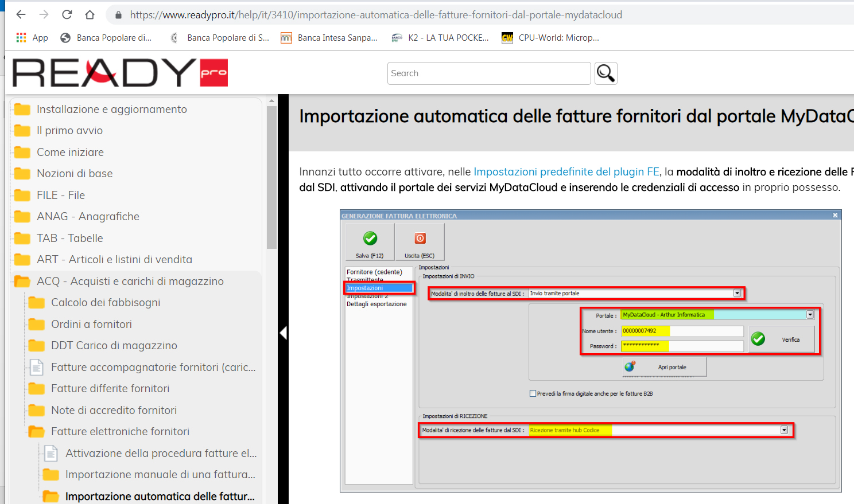
Task: Click the browser forward arrow
Action: [x=44, y=15]
